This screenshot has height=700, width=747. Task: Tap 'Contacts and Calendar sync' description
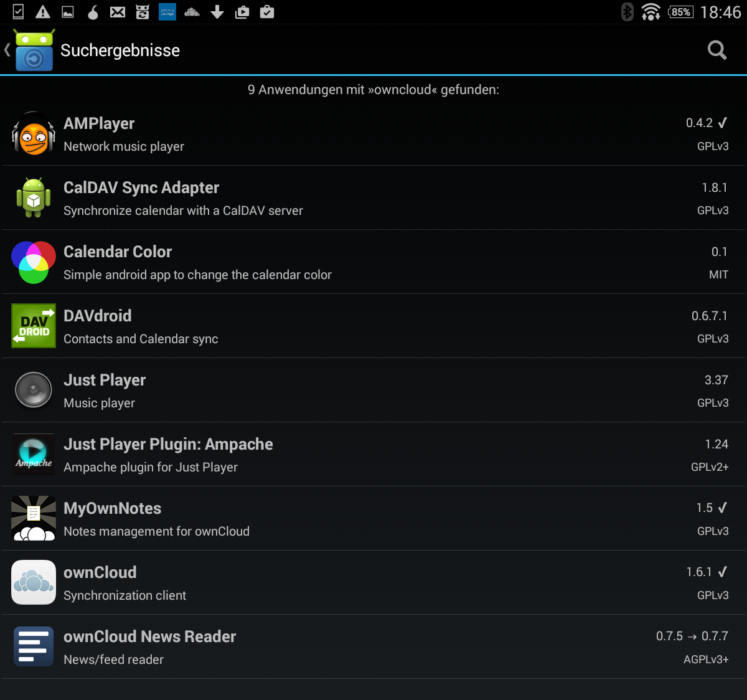141,339
